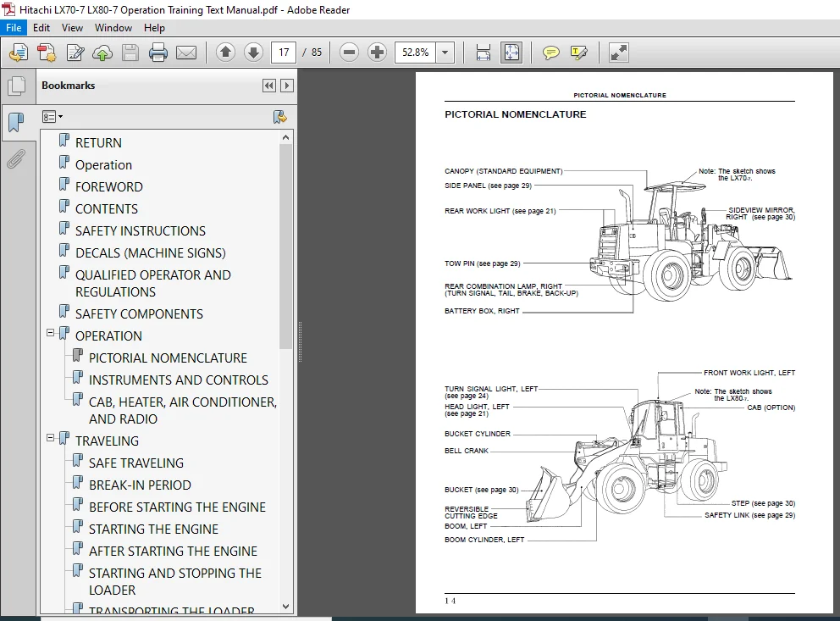This screenshot has height=621, width=840.
Task: Open the View menu
Action: [72, 28]
